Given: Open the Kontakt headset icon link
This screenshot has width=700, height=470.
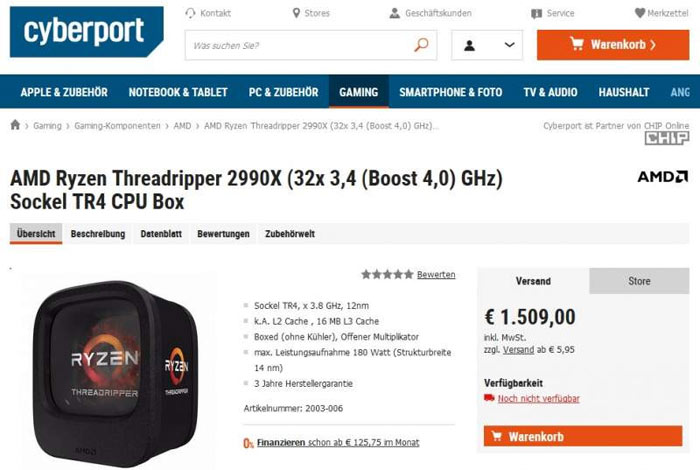Looking at the screenshot, I should [191, 13].
